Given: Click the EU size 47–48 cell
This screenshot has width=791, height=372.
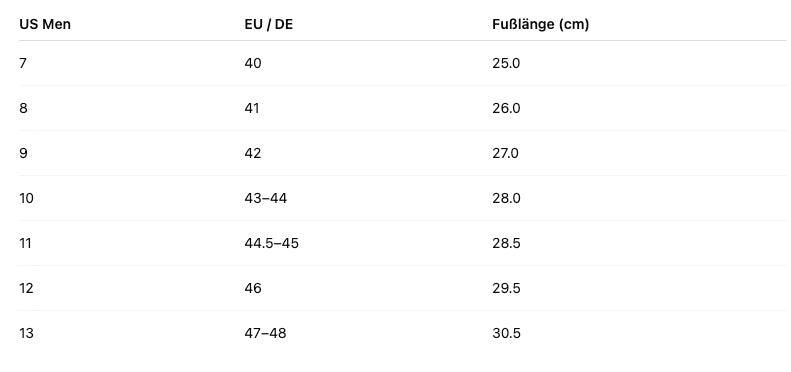Looking at the screenshot, I should [265, 333].
